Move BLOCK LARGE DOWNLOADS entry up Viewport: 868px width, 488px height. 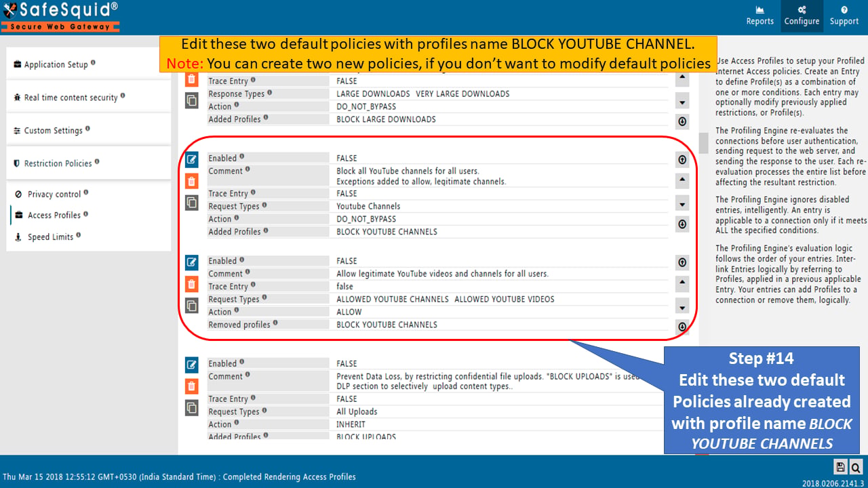[682, 79]
